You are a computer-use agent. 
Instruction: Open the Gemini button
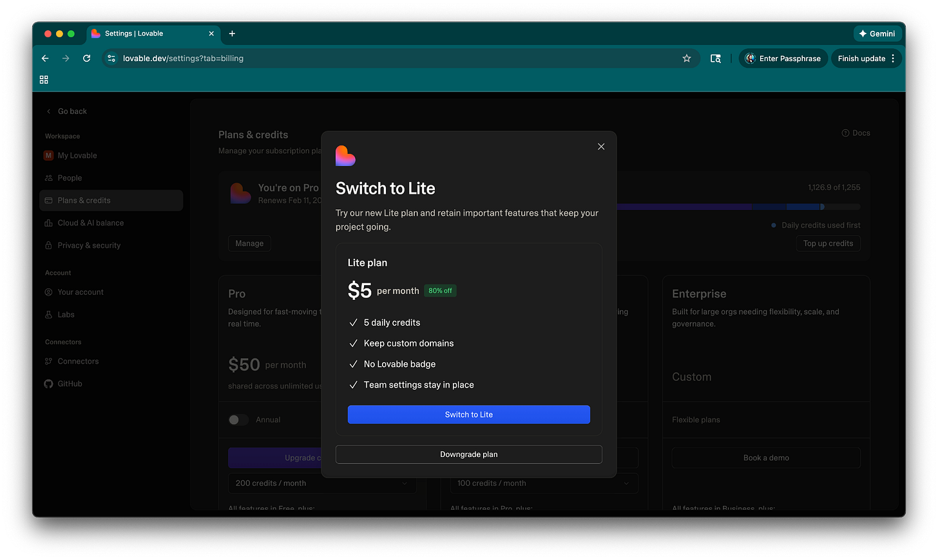pyautogui.click(x=877, y=33)
